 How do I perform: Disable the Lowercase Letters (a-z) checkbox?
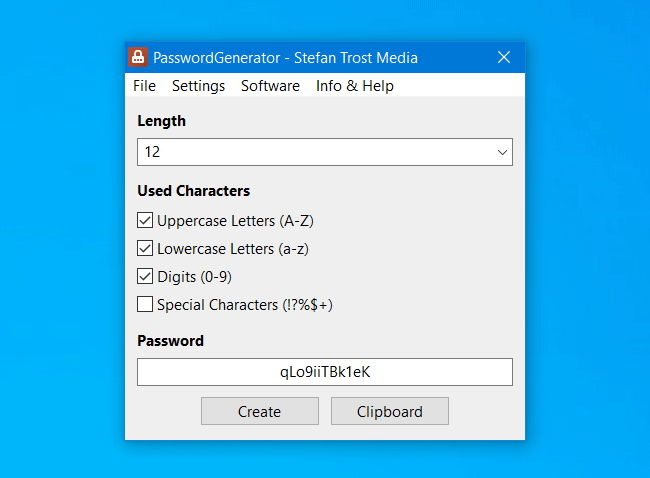pos(145,248)
